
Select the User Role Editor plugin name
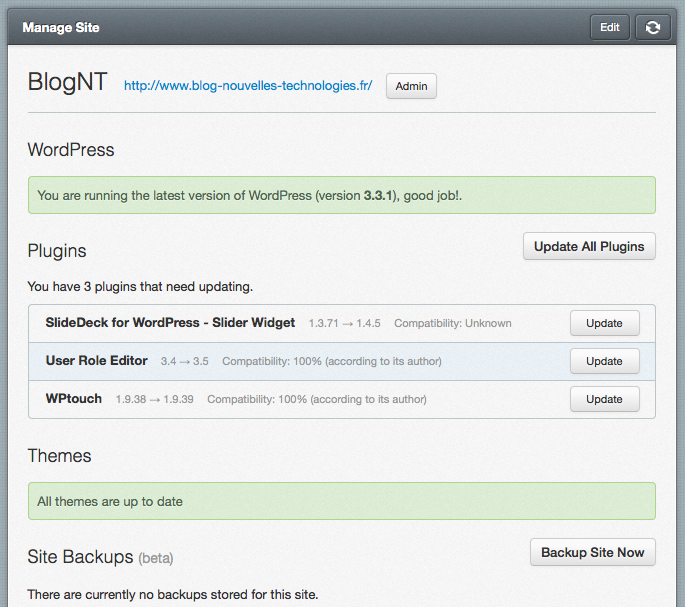click(x=96, y=361)
